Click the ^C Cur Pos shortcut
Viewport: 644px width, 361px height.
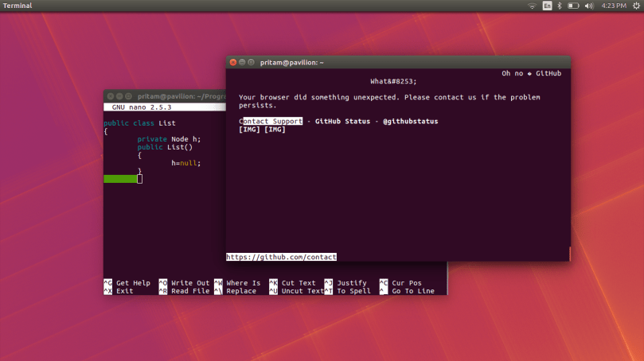pos(400,283)
